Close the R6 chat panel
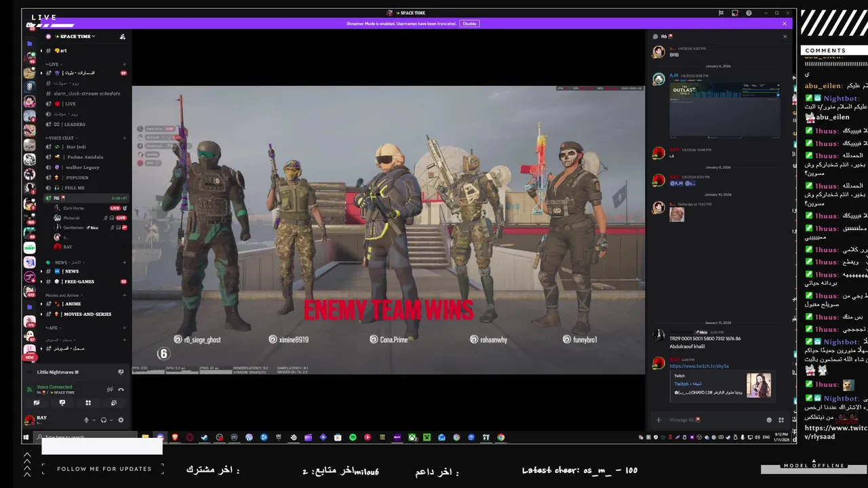This screenshot has height=488, width=868. [x=785, y=37]
